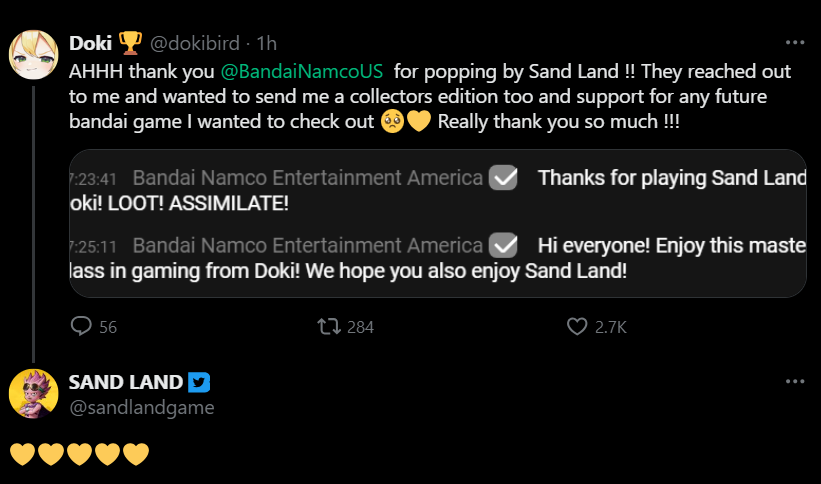Click the reply icon with 56 replies
821x484 pixels.
click(x=81, y=326)
